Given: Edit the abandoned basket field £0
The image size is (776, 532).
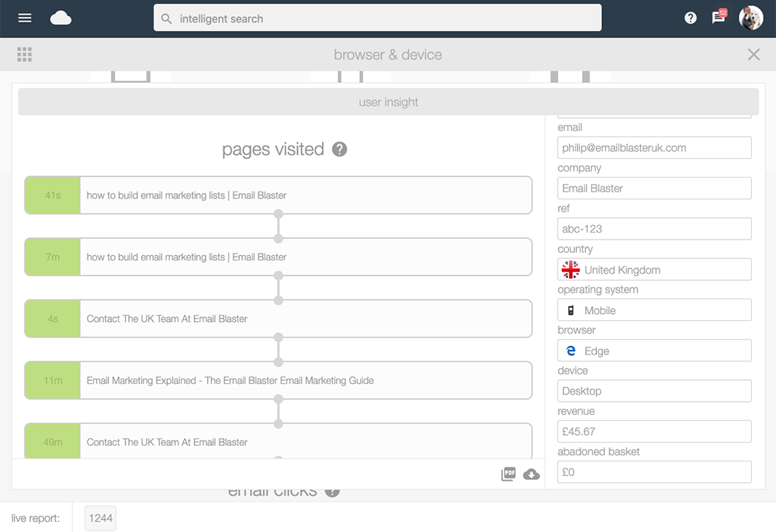Looking at the screenshot, I should [654, 472].
